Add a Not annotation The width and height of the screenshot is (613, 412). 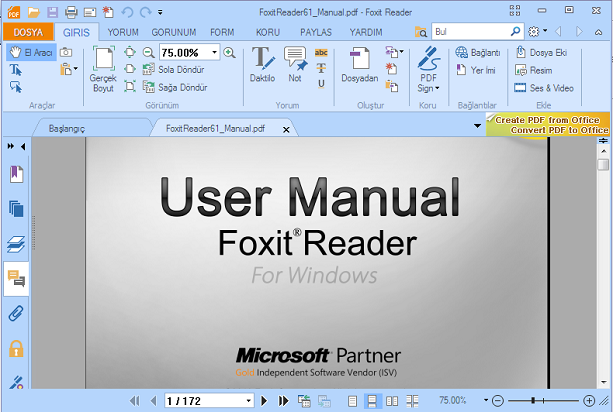(x=295, y=64)
